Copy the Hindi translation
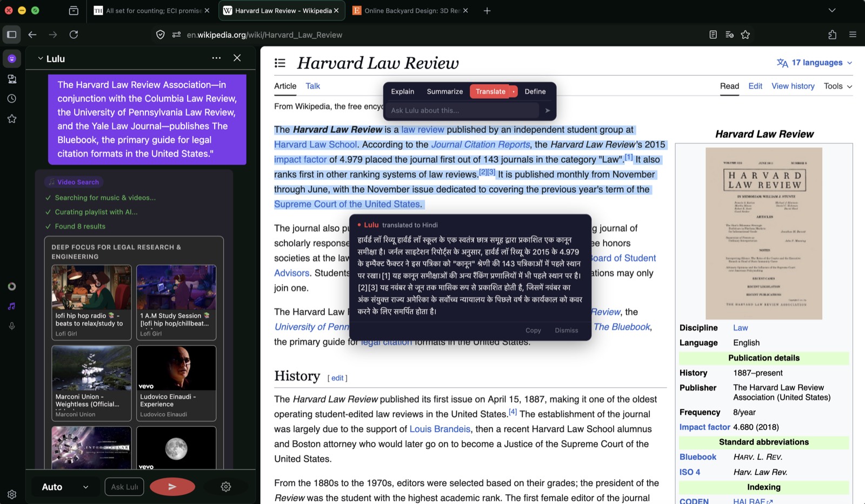This screenshot has width=865, height=504. click(x=533, y=330)
